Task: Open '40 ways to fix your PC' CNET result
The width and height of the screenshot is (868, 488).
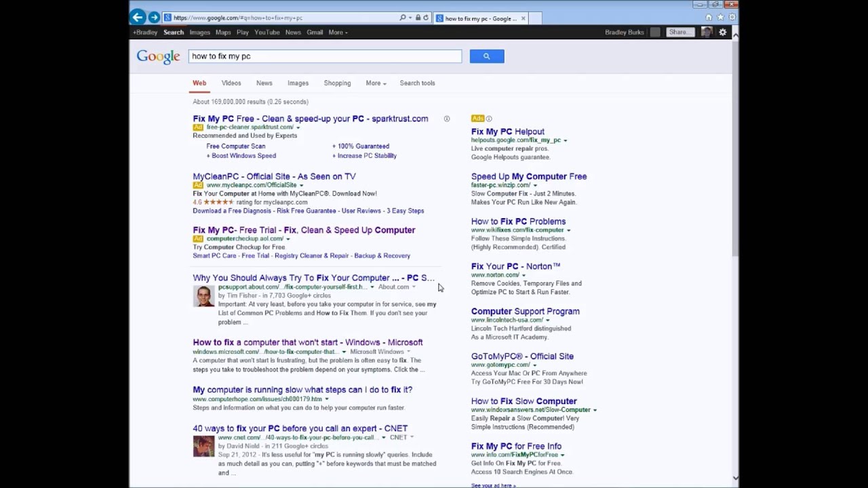Action: 300,428
